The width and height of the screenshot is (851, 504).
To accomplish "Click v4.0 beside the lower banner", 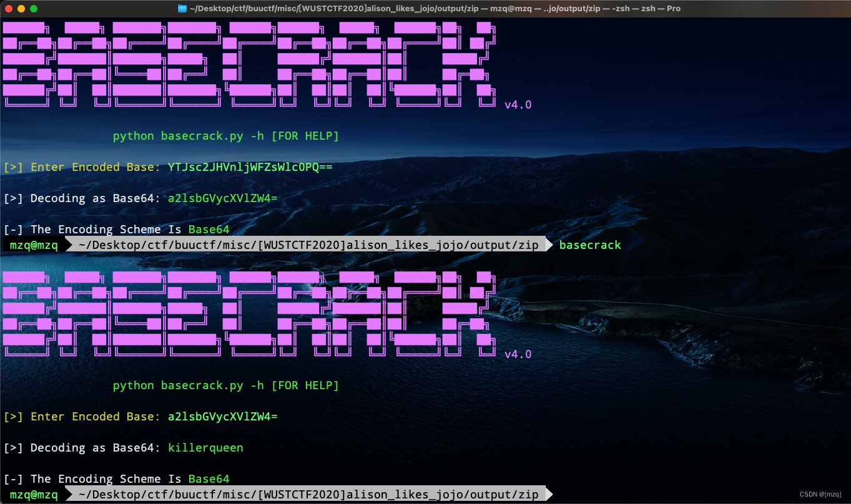I will 518,354.
